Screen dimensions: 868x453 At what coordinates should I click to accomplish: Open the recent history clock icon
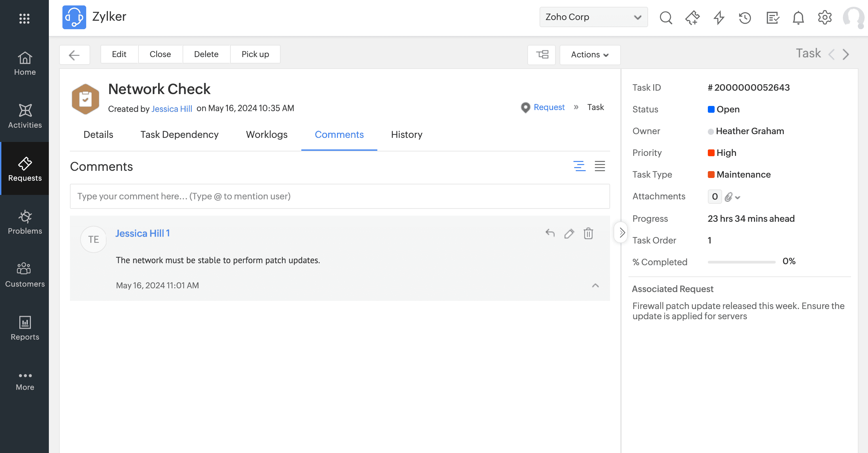(x=745, y=18)
